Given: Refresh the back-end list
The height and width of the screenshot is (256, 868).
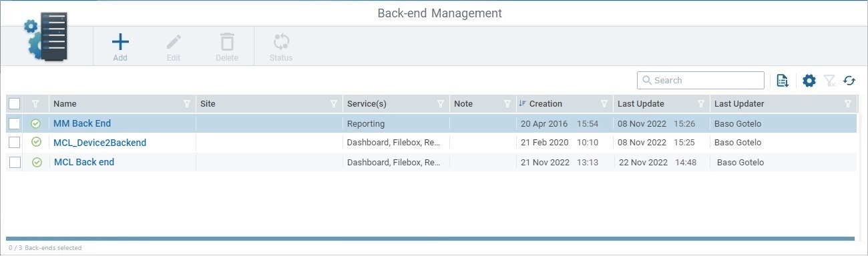Looking at the screenshot, I should pyautogui.click(x=849, y=81).
